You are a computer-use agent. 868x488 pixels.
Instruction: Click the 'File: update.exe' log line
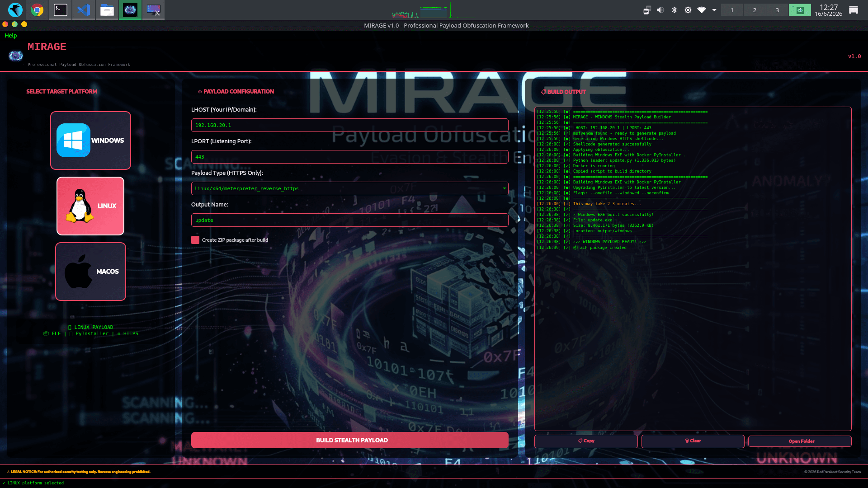[x=575, y=220]
